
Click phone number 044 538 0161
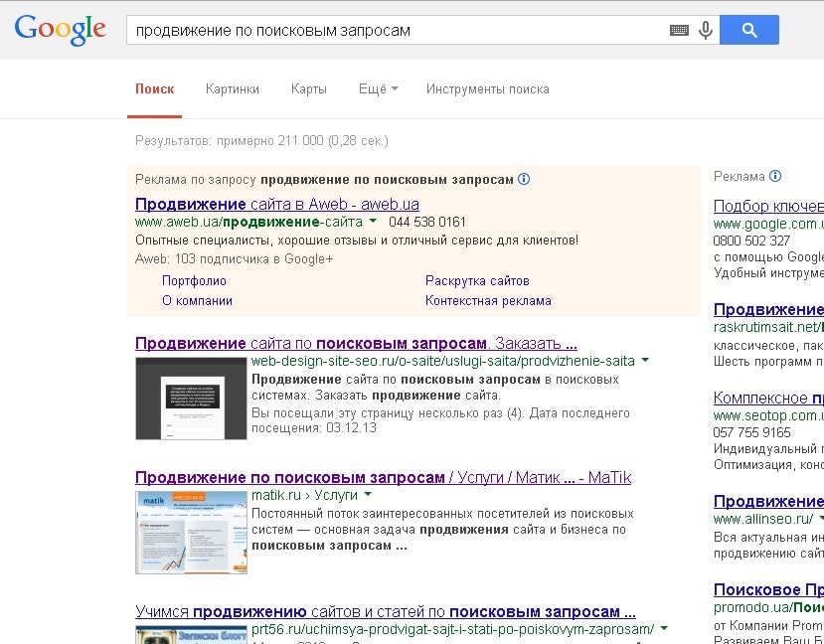pos(427,222)
